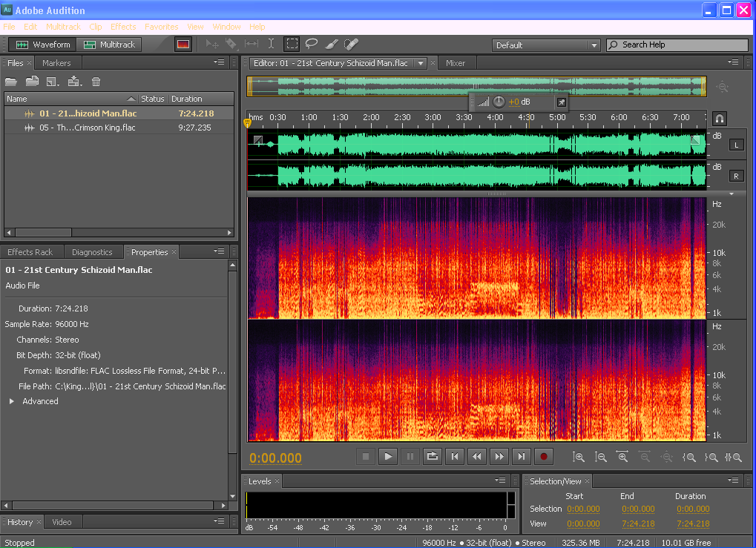Switch to the Markers tab
Image resolution: width=756 pixels, height=548 pixels.
(56, 63)
